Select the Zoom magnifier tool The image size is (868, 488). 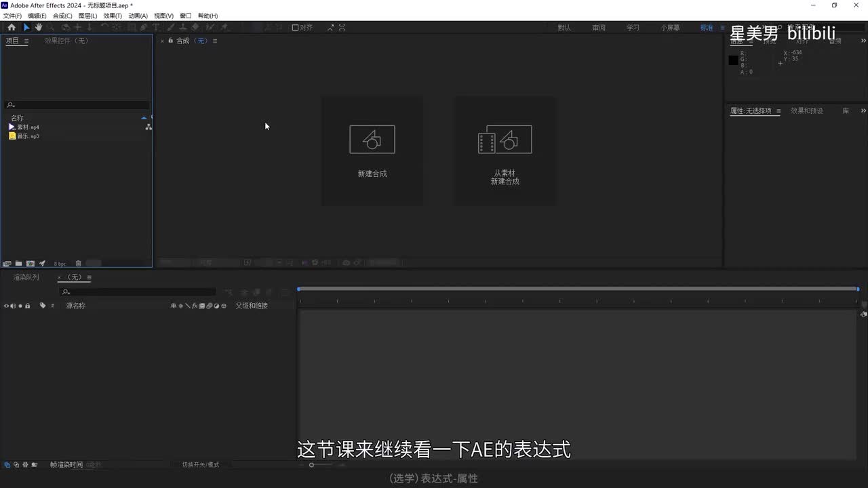[51, 27]
